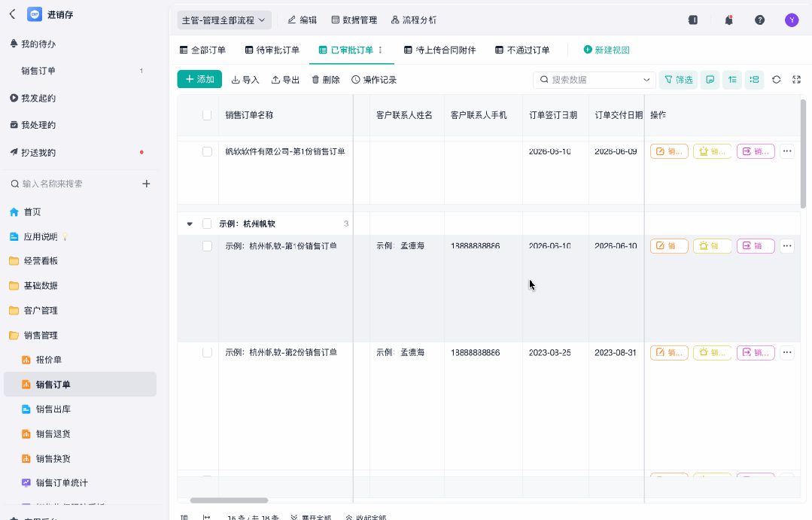Click the pink export button for 帆软软件有限公司 row
Image resolution: width=812 pixels, height=520 pixels.
pos(756,151)
